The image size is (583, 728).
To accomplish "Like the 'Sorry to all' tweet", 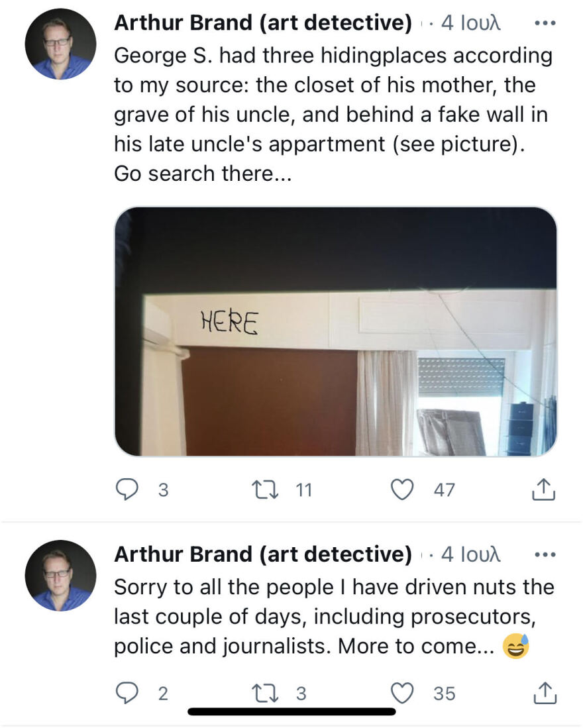I will point(400,693).
